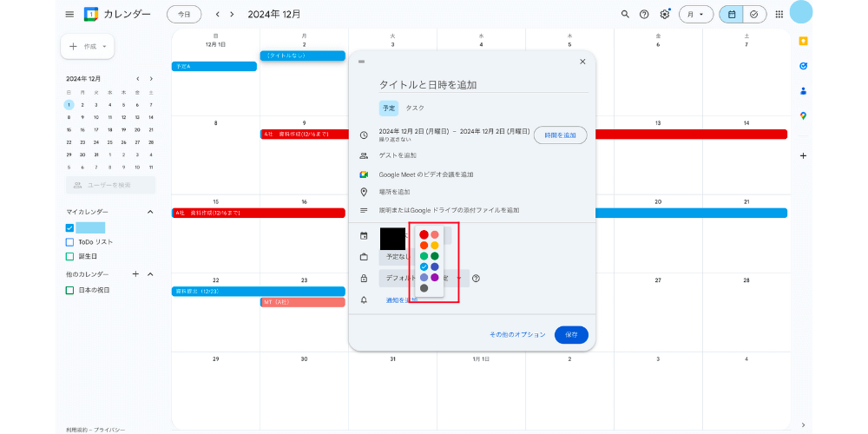Previous month arrow in mini calendar
This screenshot has height=434, width=868.
138,79
